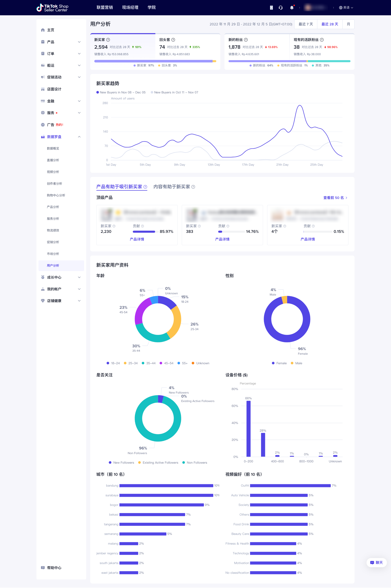
Task: Open the 英语 language dropdown
Action: point(346,8)
